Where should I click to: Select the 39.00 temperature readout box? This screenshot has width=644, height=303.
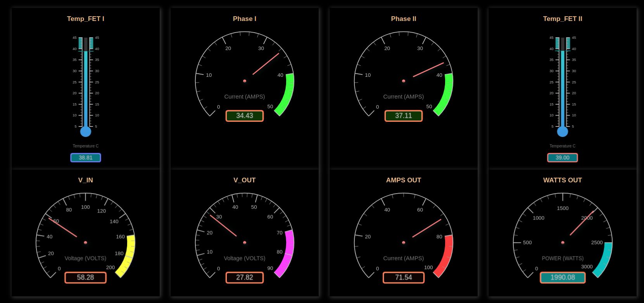[563, 158]
